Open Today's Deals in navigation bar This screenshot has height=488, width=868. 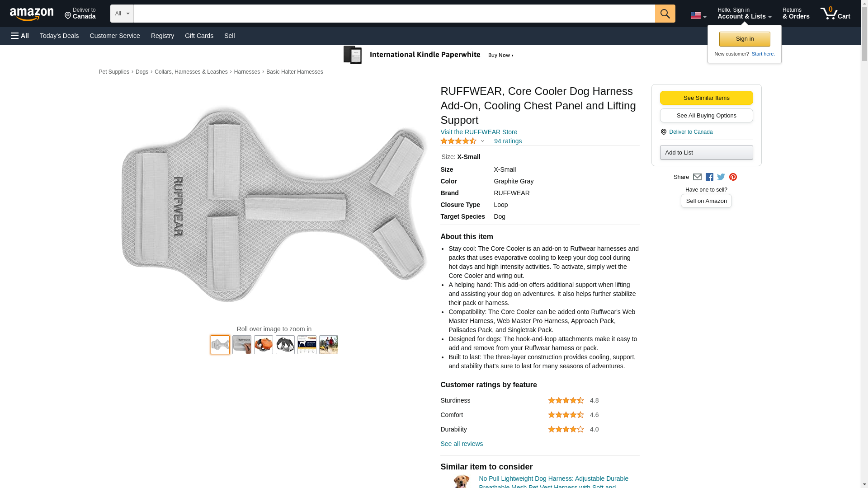tap(59, 36)
